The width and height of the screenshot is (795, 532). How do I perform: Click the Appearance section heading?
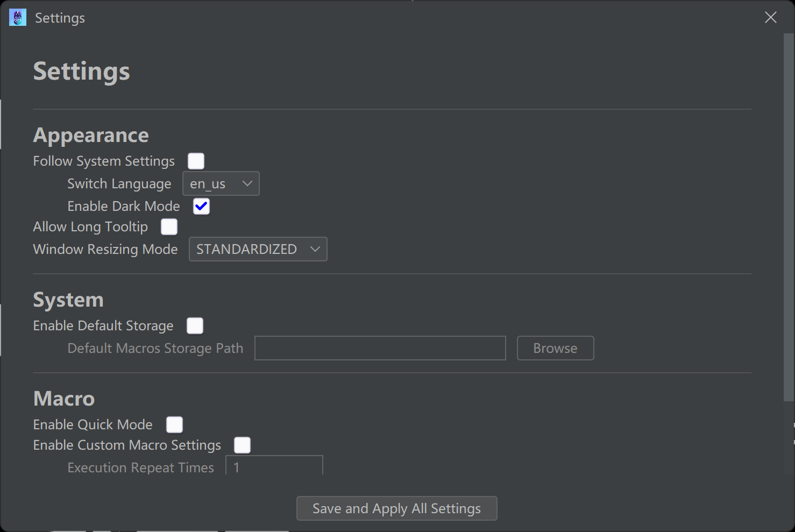click(91, 136)
